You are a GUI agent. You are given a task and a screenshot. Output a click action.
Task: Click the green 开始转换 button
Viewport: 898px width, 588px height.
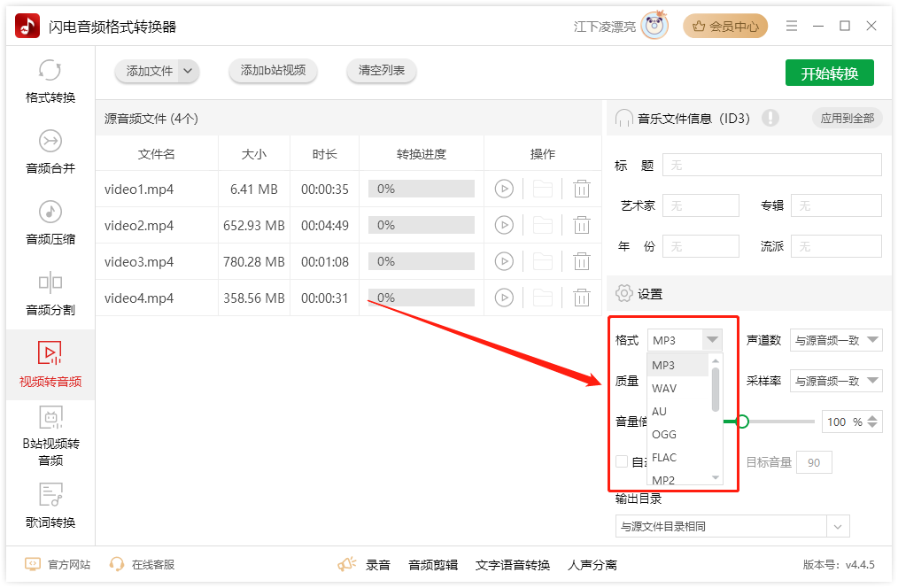pos(829,73)
